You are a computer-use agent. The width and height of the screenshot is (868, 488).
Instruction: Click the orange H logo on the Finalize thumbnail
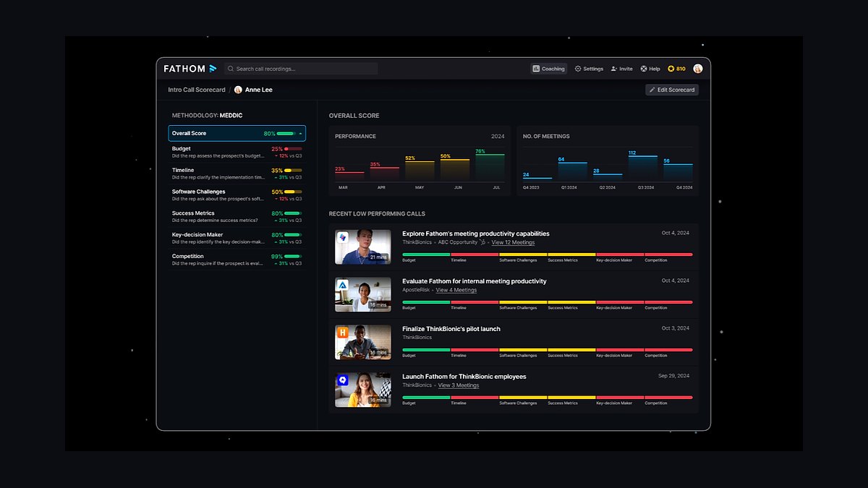(343, 333)
